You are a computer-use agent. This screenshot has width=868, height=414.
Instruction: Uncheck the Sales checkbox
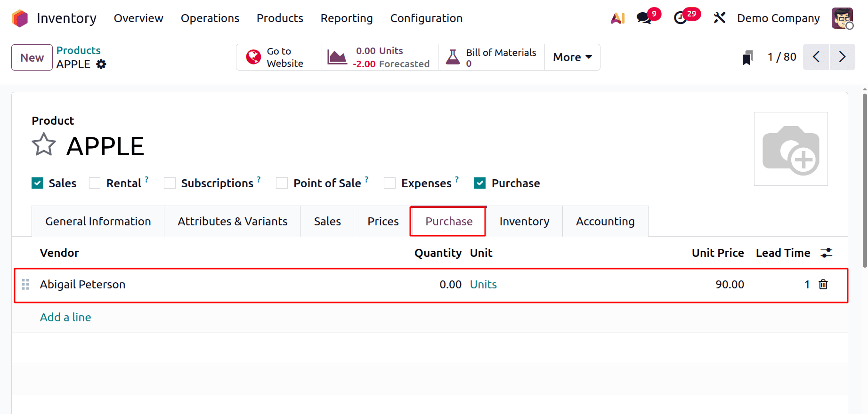pyautogui.click(x=38, y=183)
